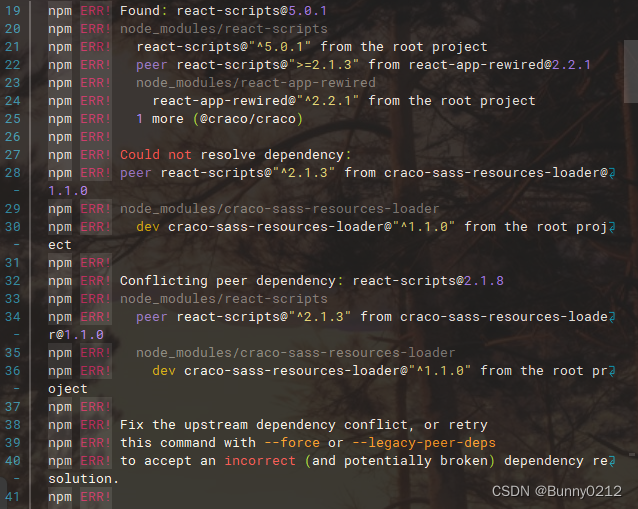The height and width of the screenshot is (509, 638).
Task: Click the orange '--force' flag
Action: [x=292, y=443]
